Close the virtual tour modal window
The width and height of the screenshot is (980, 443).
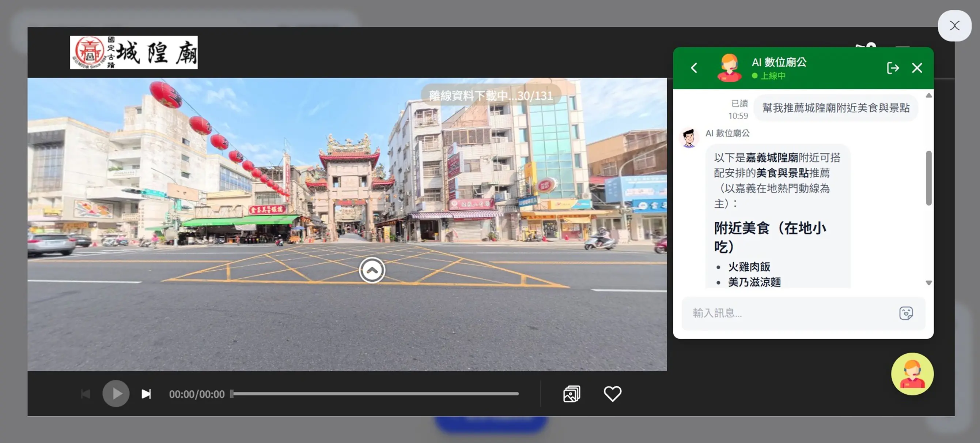click(x=954, y=26)
